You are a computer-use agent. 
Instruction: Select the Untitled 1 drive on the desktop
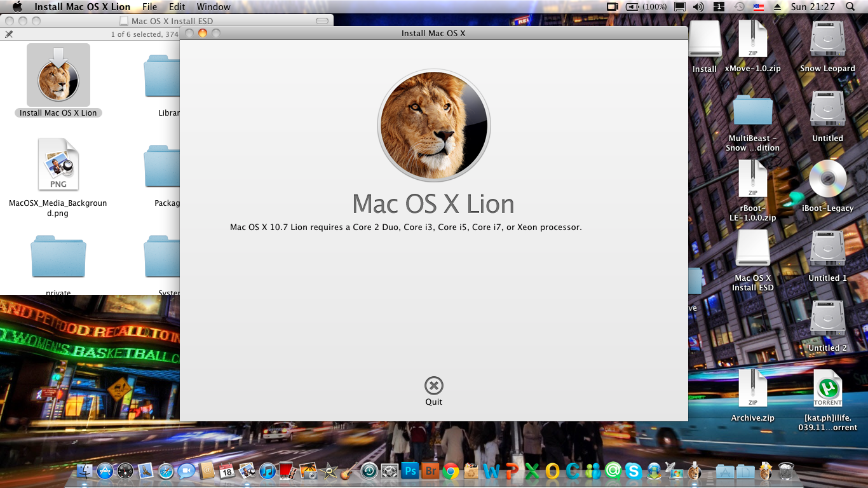(828, 255)
